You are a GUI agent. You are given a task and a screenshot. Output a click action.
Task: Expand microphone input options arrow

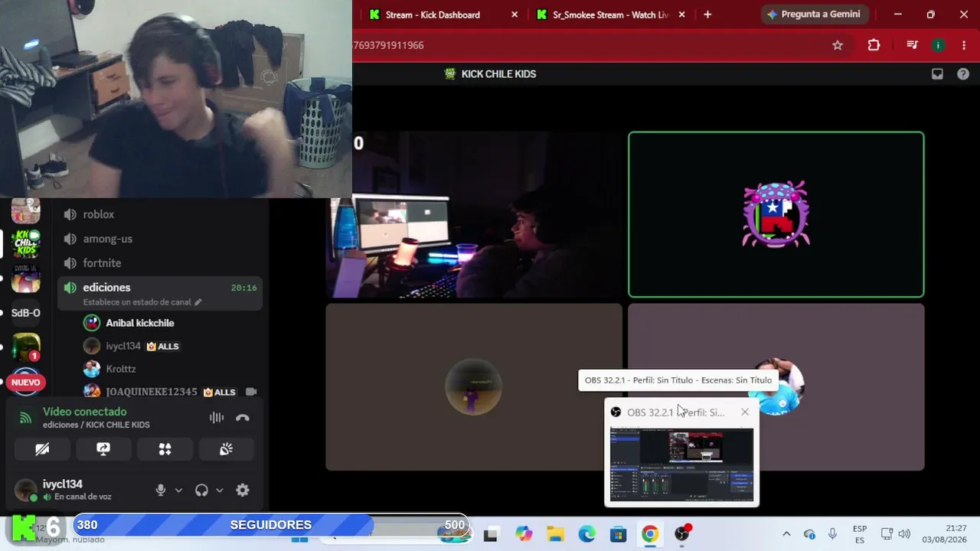178,491
